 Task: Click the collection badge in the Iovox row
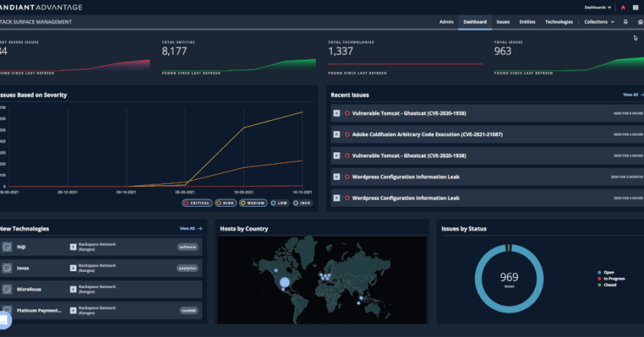(x=73, y=268)
